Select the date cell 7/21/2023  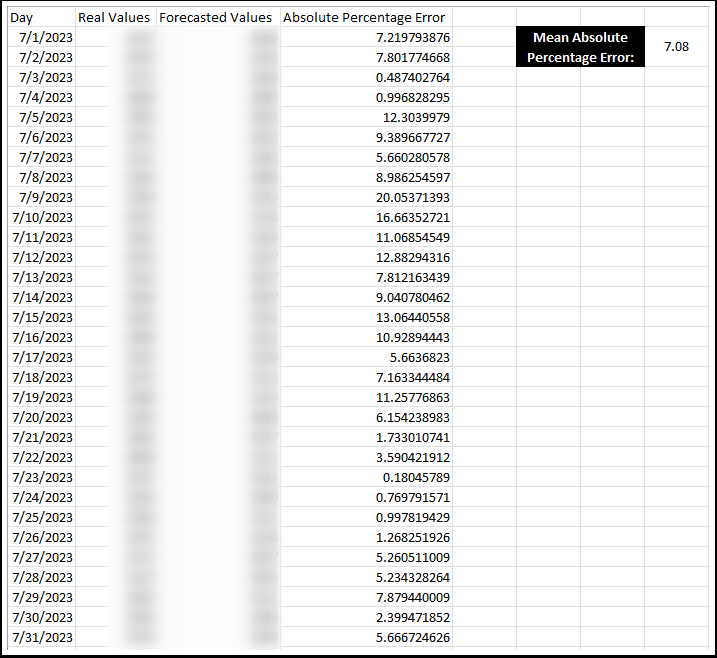point(42,438)
